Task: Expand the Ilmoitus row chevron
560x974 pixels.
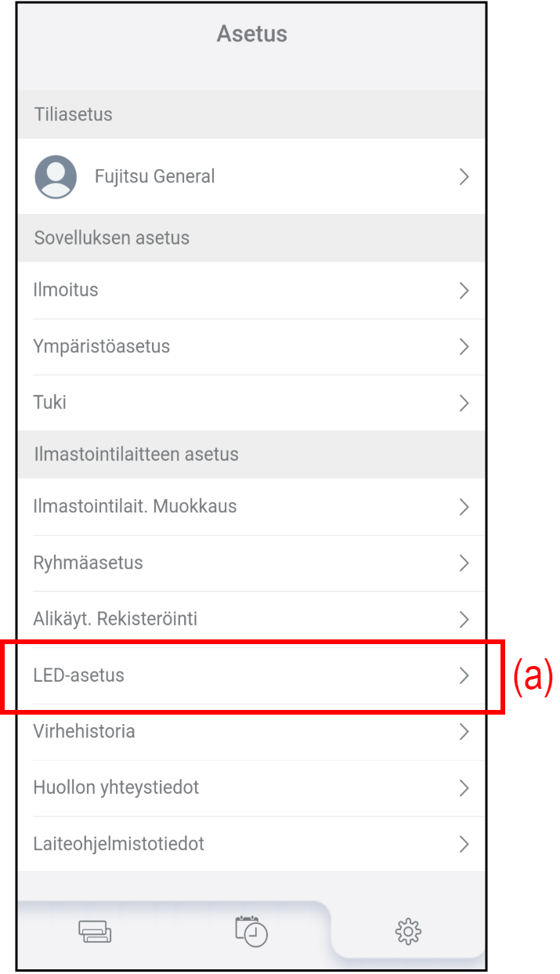Action: point(464,291)
